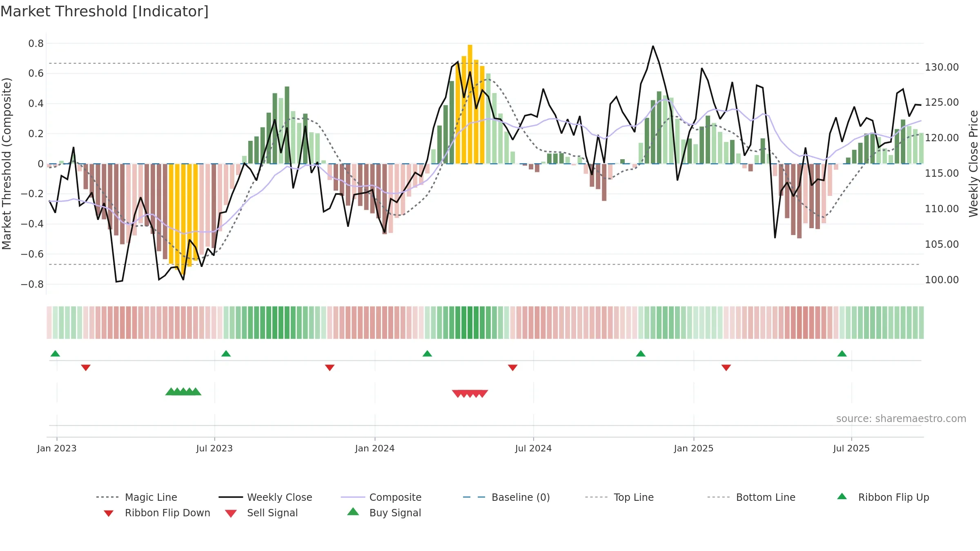Click the tallest yellow bar near 0.8
This screenshot has height=551, width=980.
(470, 104)
